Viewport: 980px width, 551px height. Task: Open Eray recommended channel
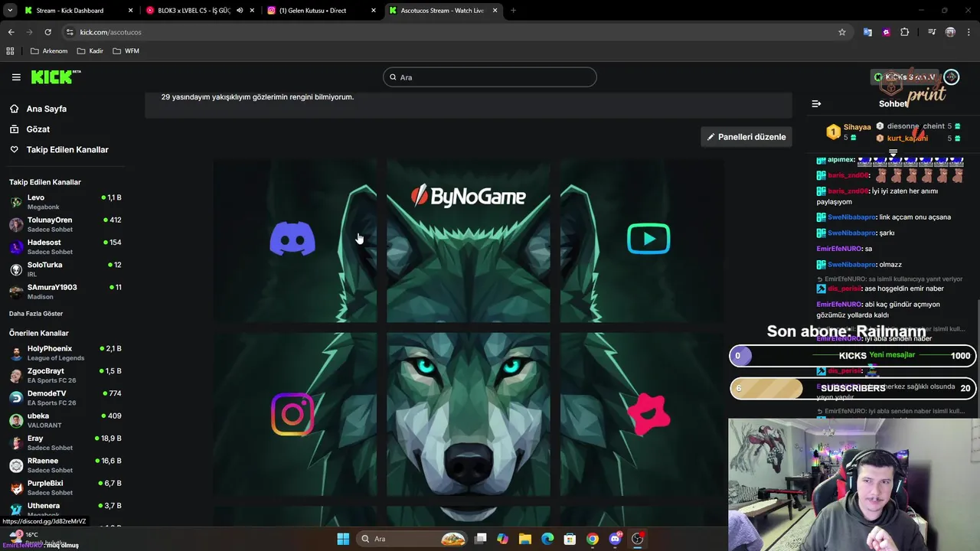click(65, 442)
